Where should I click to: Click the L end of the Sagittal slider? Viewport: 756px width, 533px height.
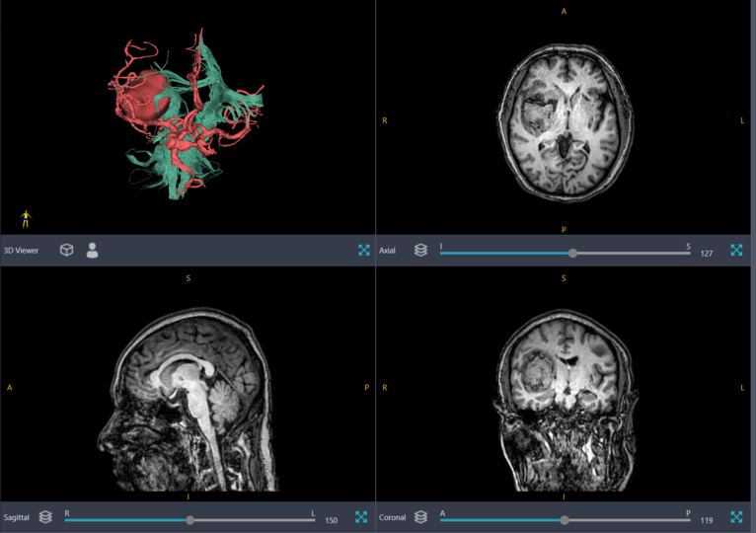pyautogui.click(x=313, y=513)
